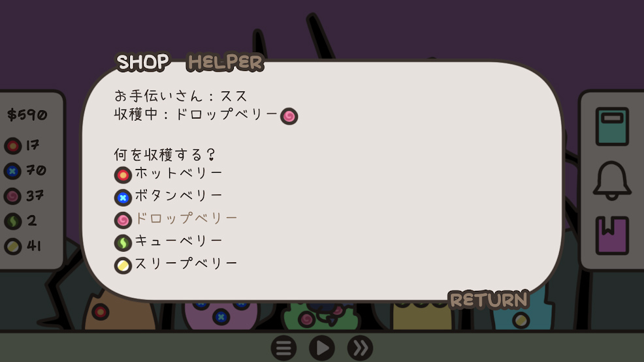Click the red hot berry counter icon
The width and height of the screenshot is (644, 362).
[x=12, y=145]
